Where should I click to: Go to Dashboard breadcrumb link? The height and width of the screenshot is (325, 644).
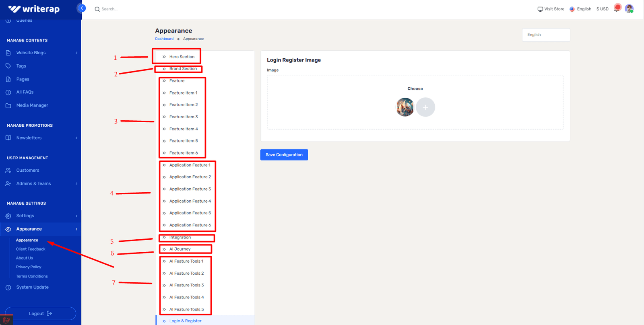click(x=164, y=39)
